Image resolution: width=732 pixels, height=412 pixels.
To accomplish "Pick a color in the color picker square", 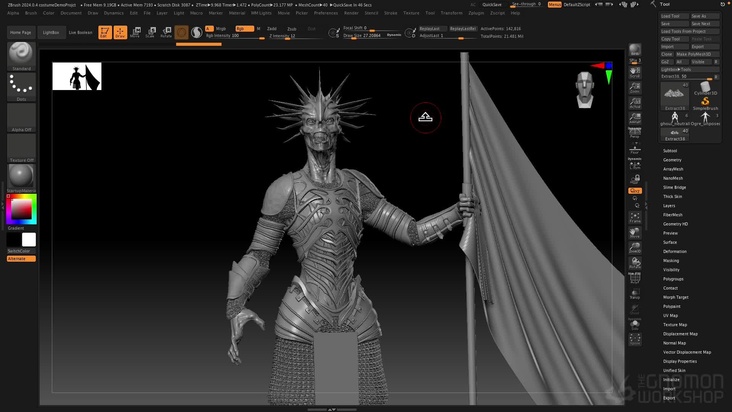I will tap(21, 209).
